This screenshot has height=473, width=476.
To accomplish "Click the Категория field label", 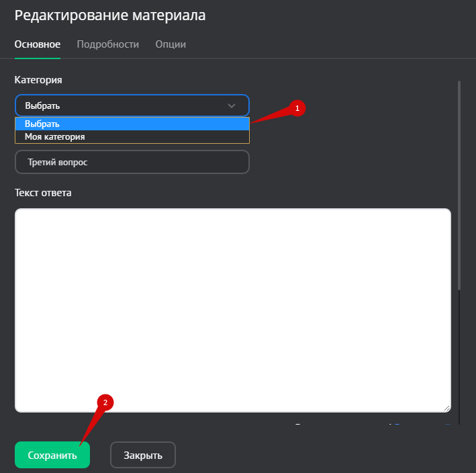I will click(x=38, y=80).
